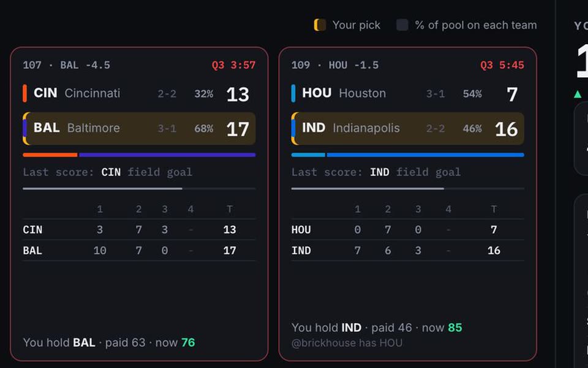Click the orange CIN team color marker
This screenshot has height=368, width=588.
(24, 93)
